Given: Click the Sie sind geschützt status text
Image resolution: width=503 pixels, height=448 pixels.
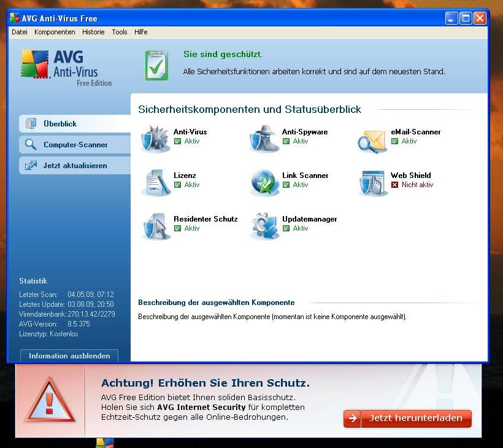Looking at the screenshot, I should pyautogui.click(x=223, y=54).
